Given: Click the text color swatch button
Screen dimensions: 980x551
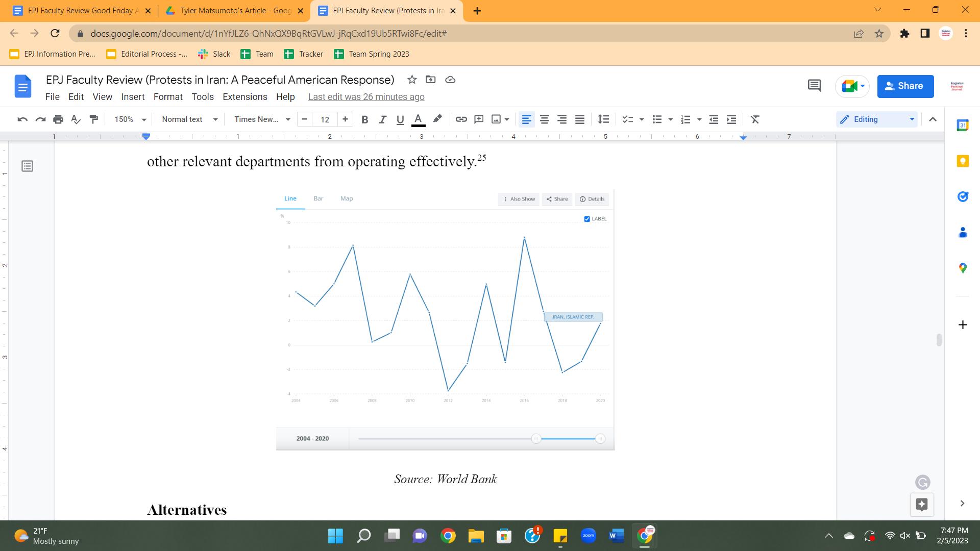Looking at the screenshot, I should 418,119.
